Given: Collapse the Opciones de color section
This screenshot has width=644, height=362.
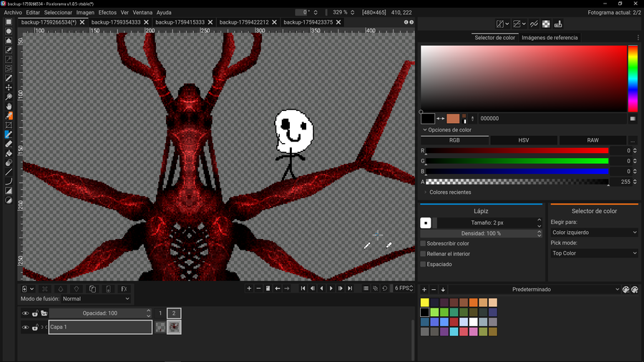Looking at the screenshot, I should click(x=447, y=129).
